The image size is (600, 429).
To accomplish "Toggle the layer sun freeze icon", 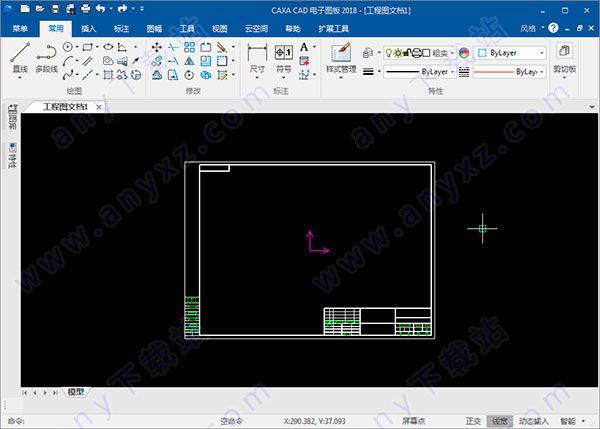I will coord(398,53).
